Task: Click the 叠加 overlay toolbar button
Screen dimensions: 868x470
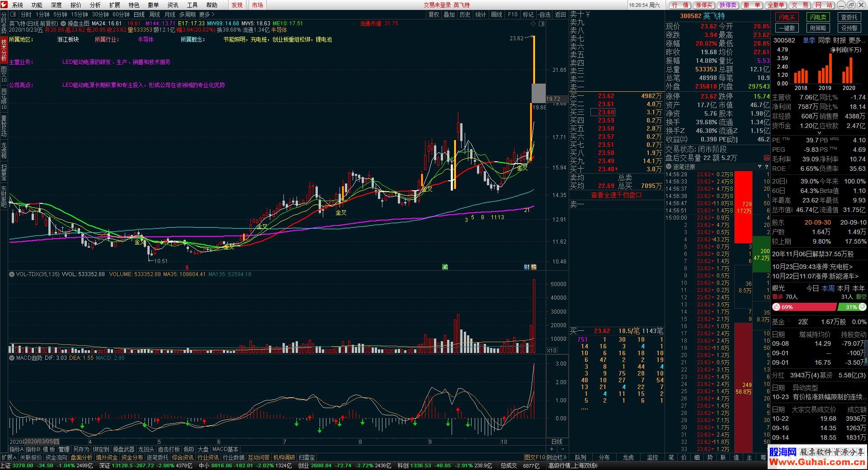Action: pos(449,15)
